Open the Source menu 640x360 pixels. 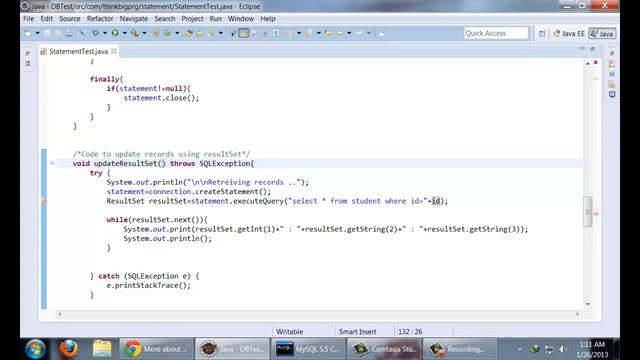70,19
